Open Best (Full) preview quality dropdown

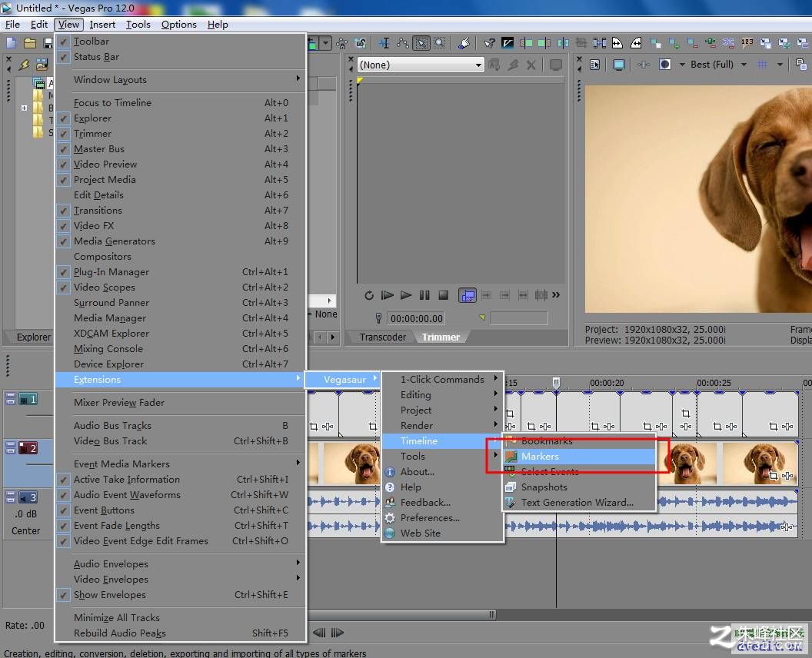coord(744,65)
